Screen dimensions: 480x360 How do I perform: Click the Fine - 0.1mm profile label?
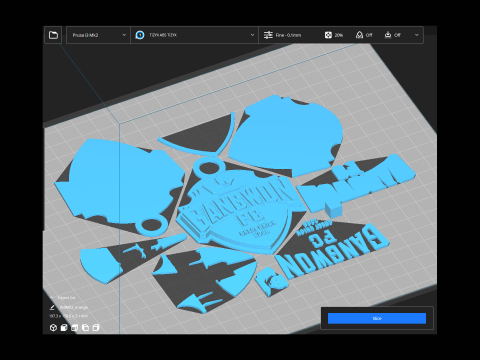[288, 35]
